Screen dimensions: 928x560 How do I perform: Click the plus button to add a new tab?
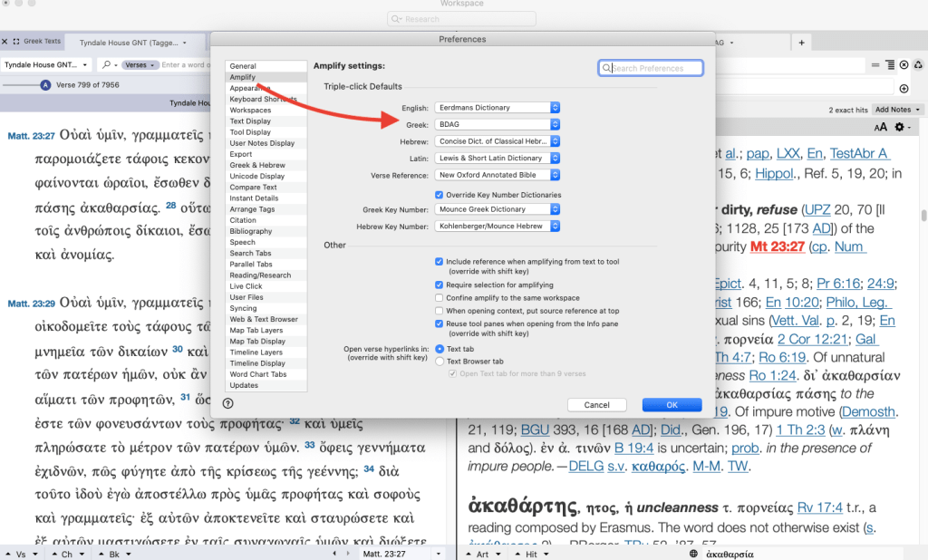[x=801, y=43]
